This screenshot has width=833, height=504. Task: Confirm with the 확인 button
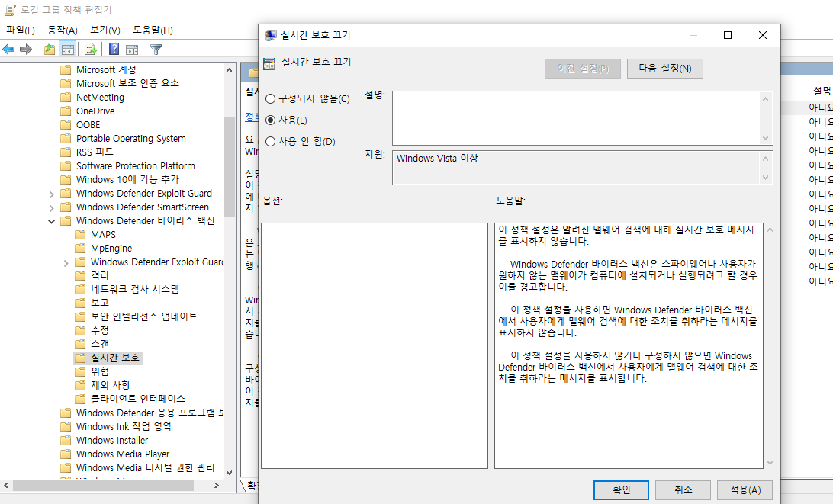(x=621, y=490)
